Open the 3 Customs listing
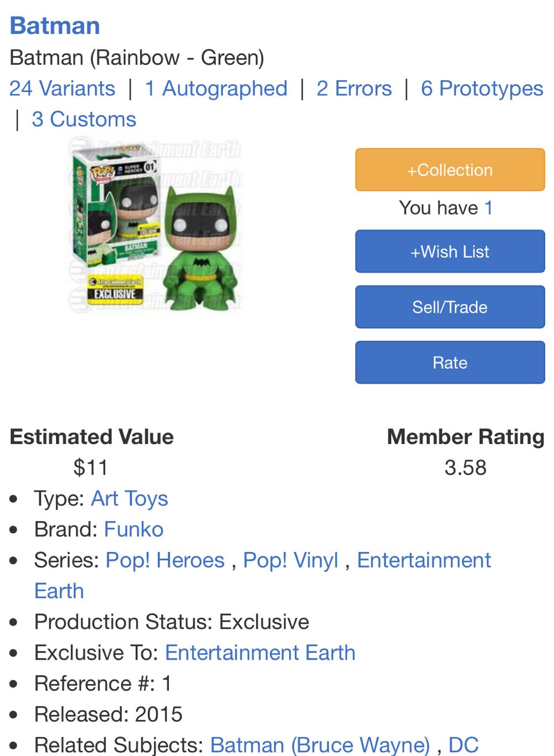This screenshot has height=756, width=554. click(x=83, y=119)
